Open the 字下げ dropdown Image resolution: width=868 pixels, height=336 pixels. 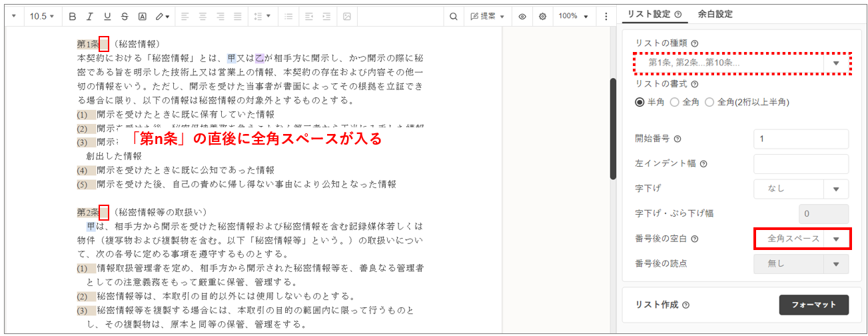(836, 189)
